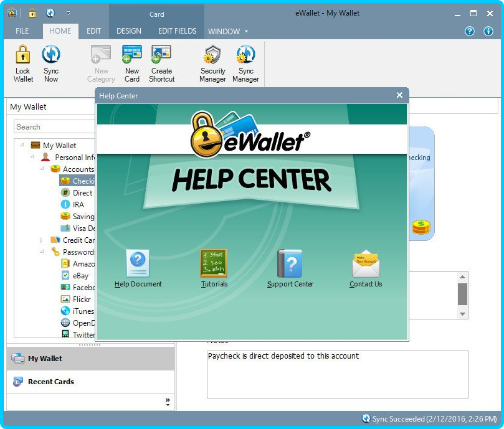Click the gold coins card icon
The width and height of the screenshot is (504, 429).
click(421, 227)
